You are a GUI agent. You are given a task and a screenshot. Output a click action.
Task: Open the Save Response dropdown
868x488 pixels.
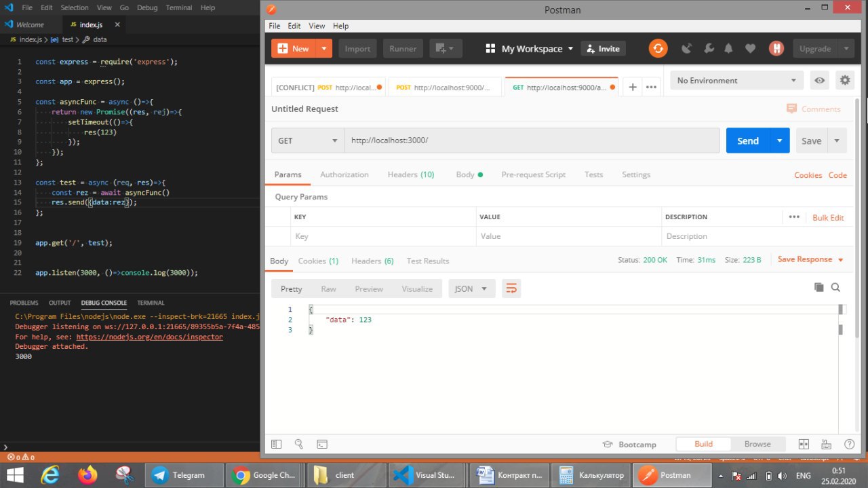(810, 259)
